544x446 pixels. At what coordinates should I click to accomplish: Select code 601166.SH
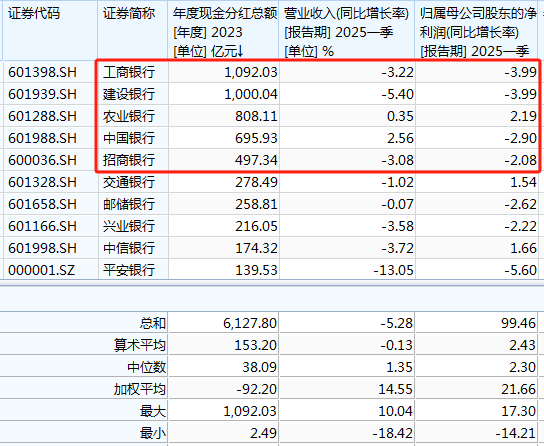click(42, 226)
